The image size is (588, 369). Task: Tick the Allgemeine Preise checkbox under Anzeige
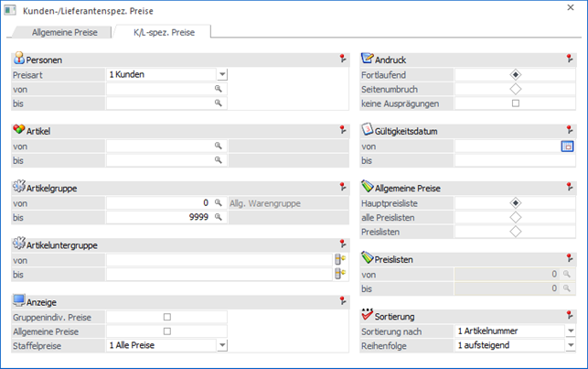[166, 331]
